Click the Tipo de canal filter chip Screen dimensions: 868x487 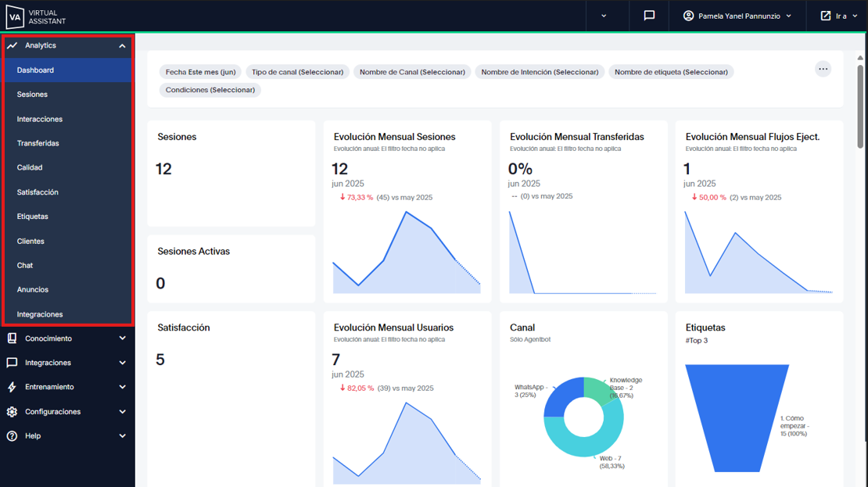297,72
